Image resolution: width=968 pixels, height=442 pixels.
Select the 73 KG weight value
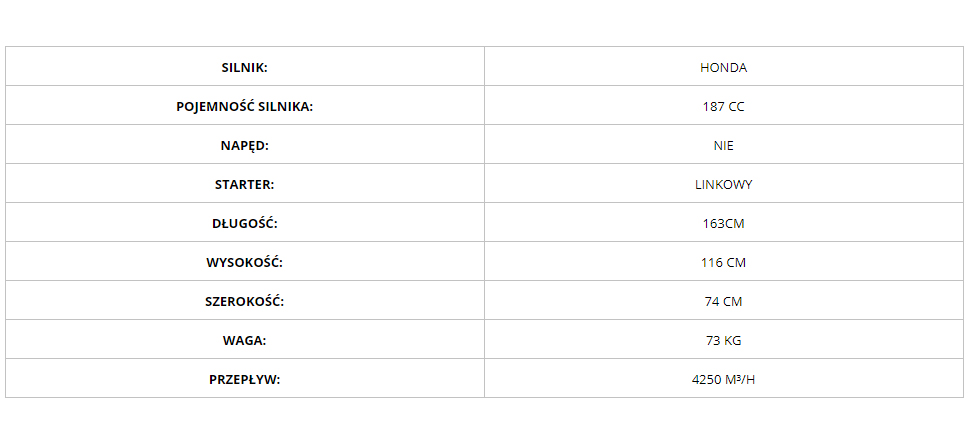click(724, 340)
